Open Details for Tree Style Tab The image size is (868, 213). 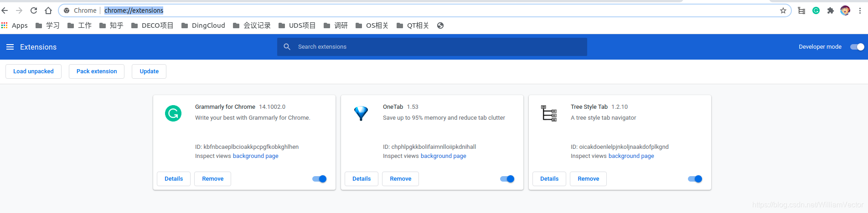click(549, 179)
